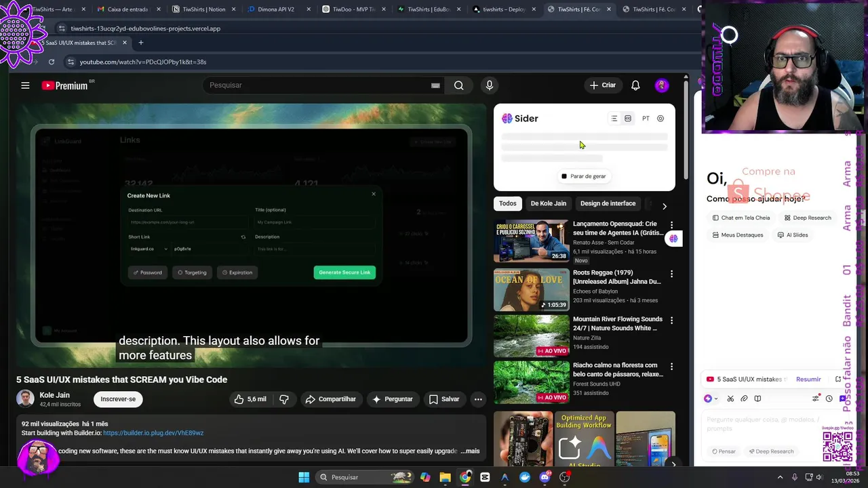Open options for Mountain River Flowing Sounds
The width and height of the screenshot is (868, 488).
pyautogui.click(x=671, y=320)
